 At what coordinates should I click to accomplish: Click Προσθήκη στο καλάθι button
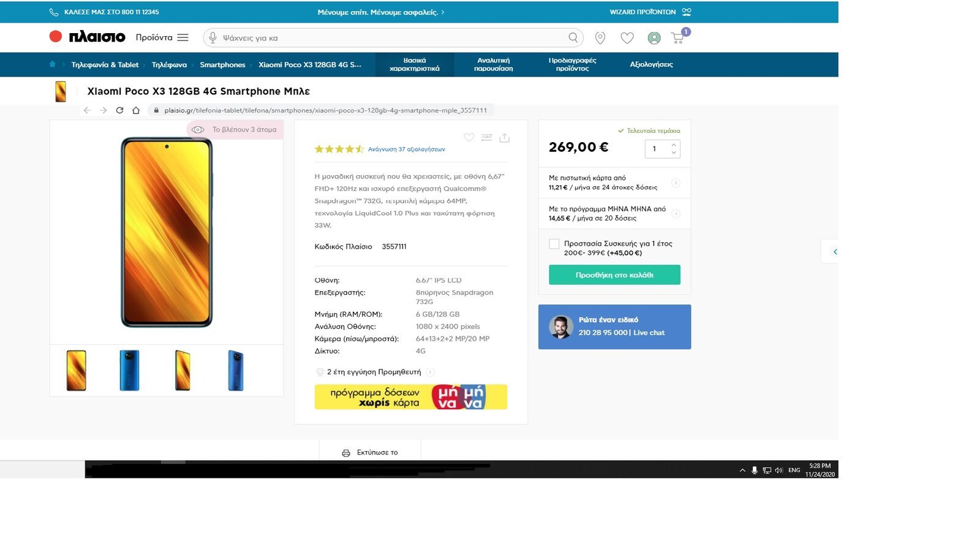point(614,274)
